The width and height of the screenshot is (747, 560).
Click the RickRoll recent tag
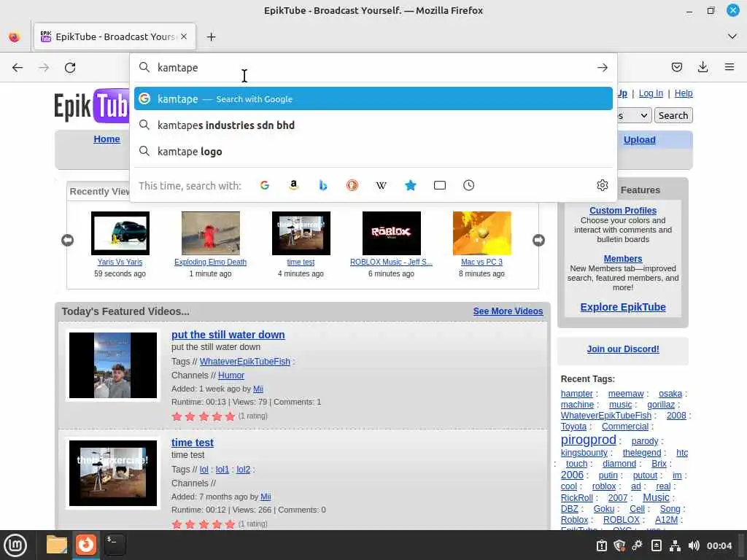[x=576, y=497]
